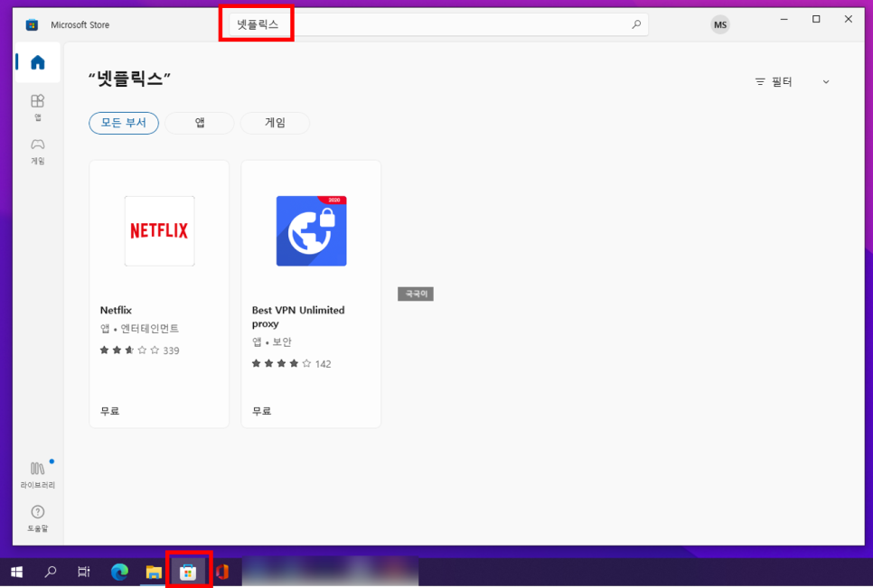Click Microsoft Store taskbar icon
Screen dimensions: 873x588
(x=188, y=572)
